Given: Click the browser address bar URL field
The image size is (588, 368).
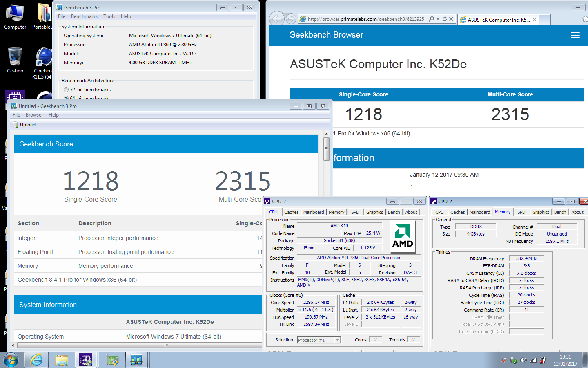Looking at the screenshot, I should tap(365, 19).
